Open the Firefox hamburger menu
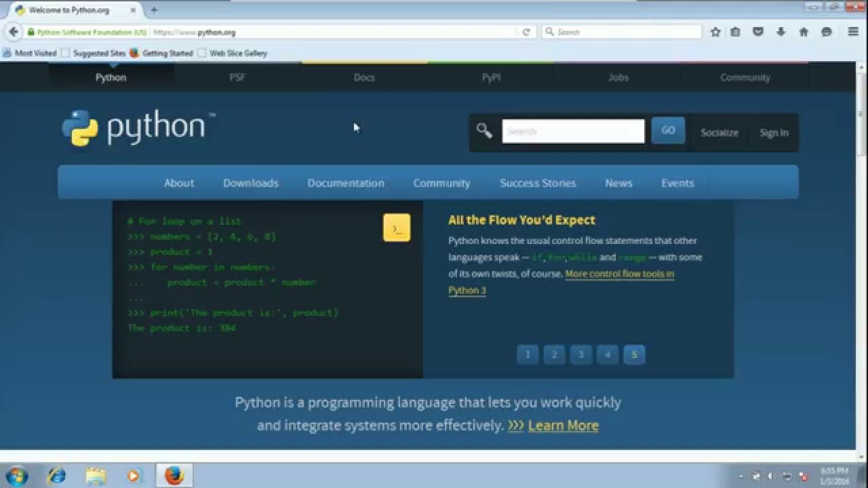The image size is (868, 488). click(853, 32)
